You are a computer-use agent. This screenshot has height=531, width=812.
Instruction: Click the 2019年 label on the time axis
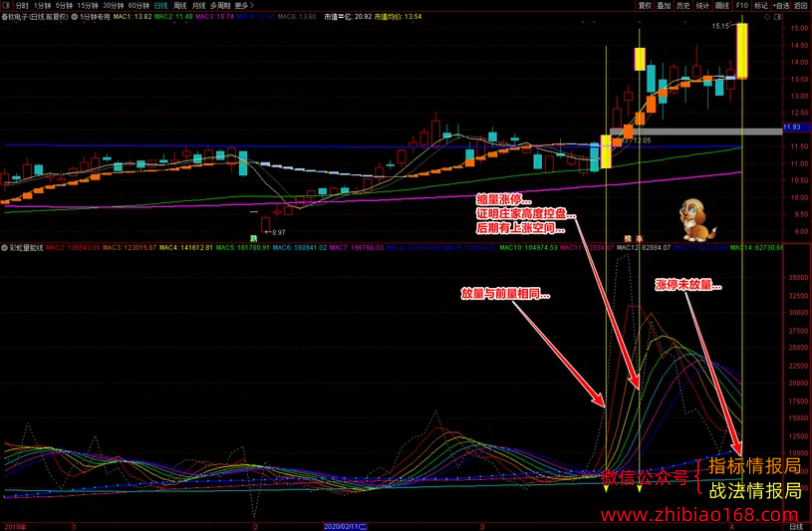point(14,526)
